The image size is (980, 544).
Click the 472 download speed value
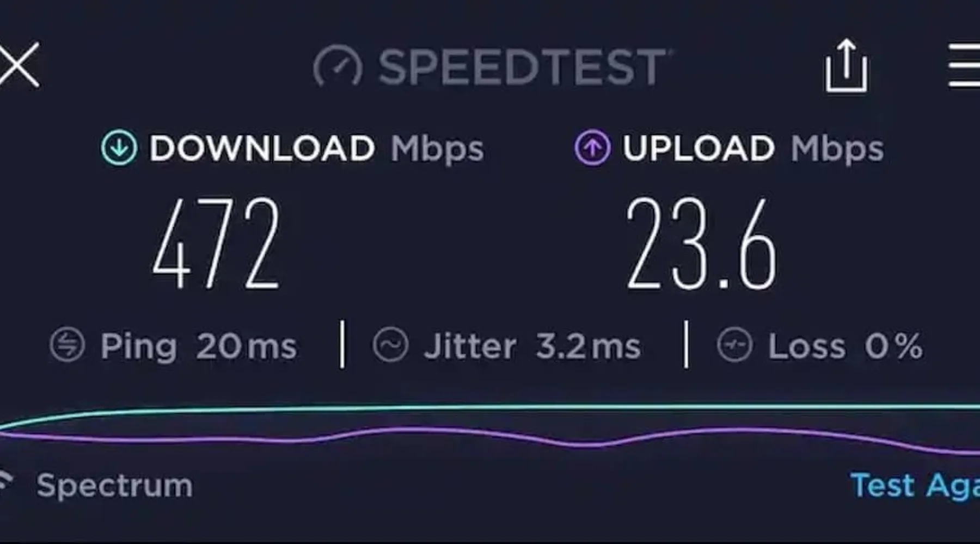click(x=216, y=243)
